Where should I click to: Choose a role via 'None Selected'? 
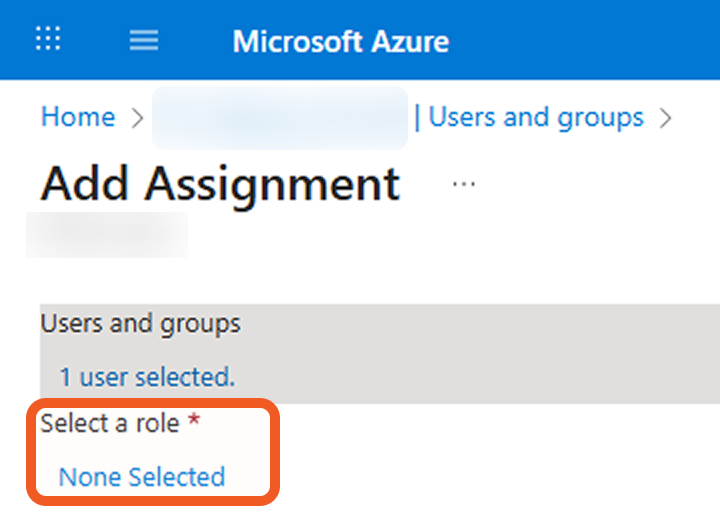point(142,477)
